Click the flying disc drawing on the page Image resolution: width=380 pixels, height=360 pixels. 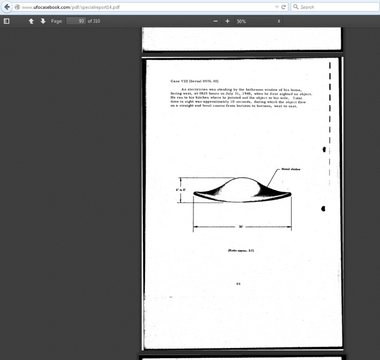pyautogui.click(x=242, y=190)
